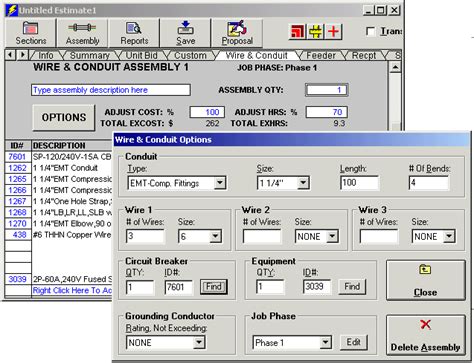Open the Custom tab
This screenshot has width=474, height=363.
[x=190, y=55]
